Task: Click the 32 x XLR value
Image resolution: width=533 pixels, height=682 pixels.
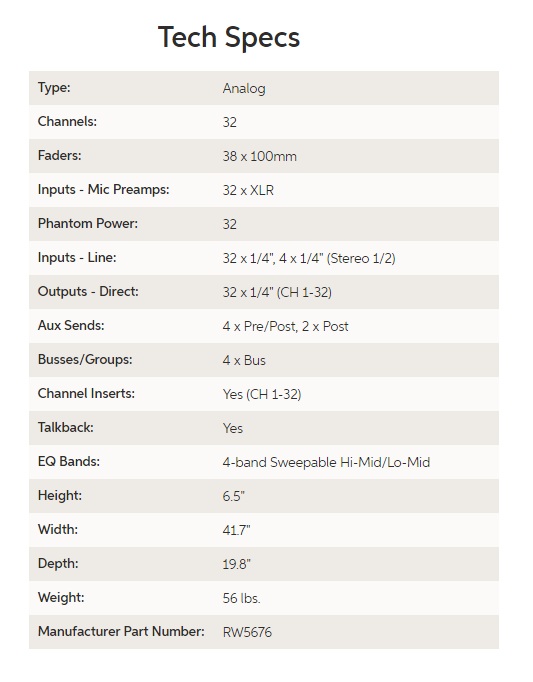Action: (x=248, y=190)
